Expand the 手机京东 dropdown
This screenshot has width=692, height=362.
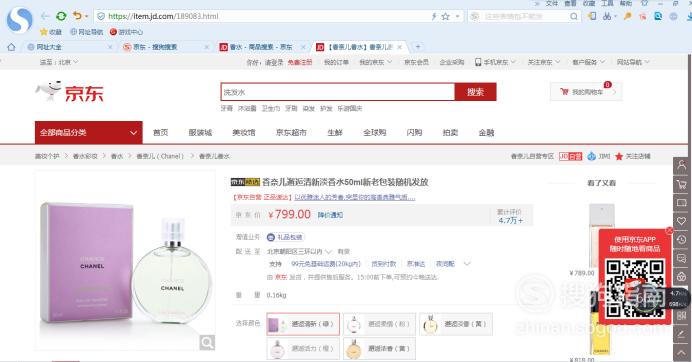(x=495, y=62)
